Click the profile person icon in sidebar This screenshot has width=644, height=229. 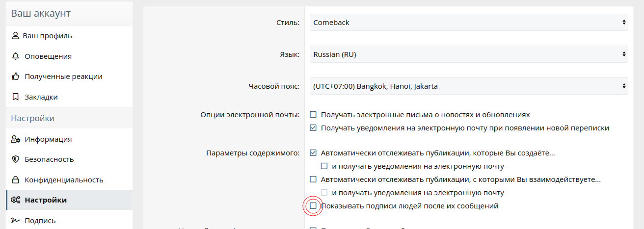tap(15, 36)
